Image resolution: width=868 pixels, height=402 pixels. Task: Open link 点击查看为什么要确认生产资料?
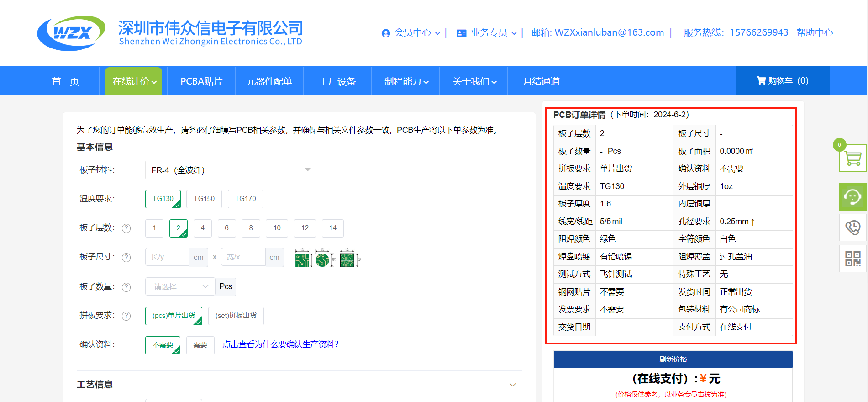click(x=280, y=344)
